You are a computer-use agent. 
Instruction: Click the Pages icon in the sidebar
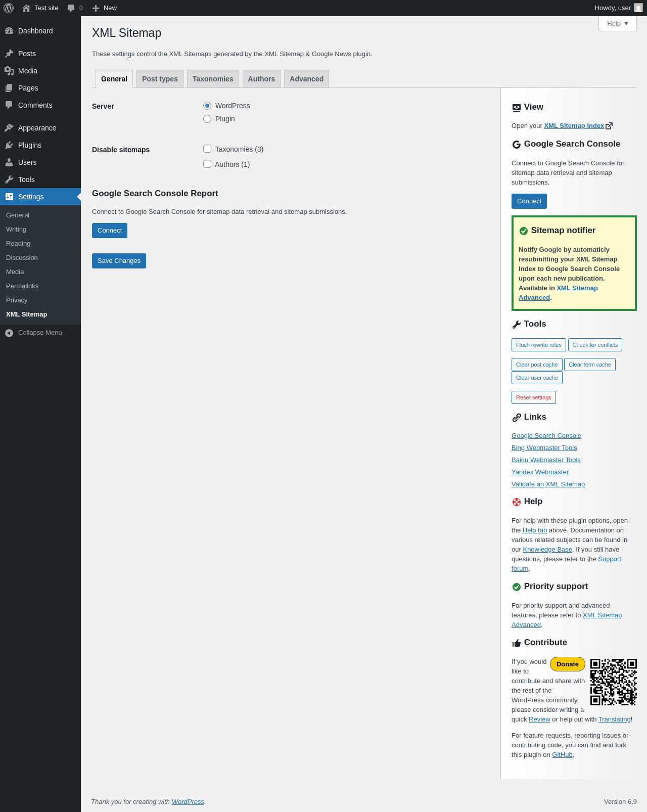click(9, 88)
